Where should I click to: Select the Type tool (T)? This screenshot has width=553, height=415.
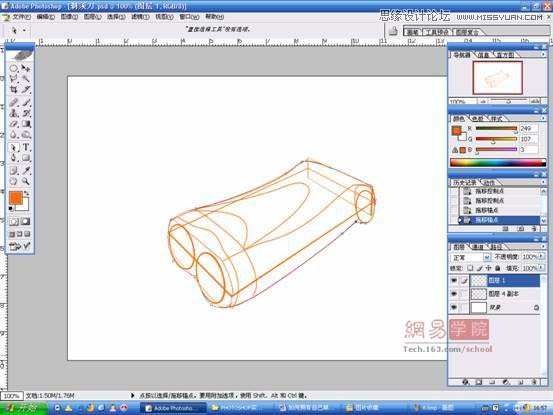pos(26,147)
